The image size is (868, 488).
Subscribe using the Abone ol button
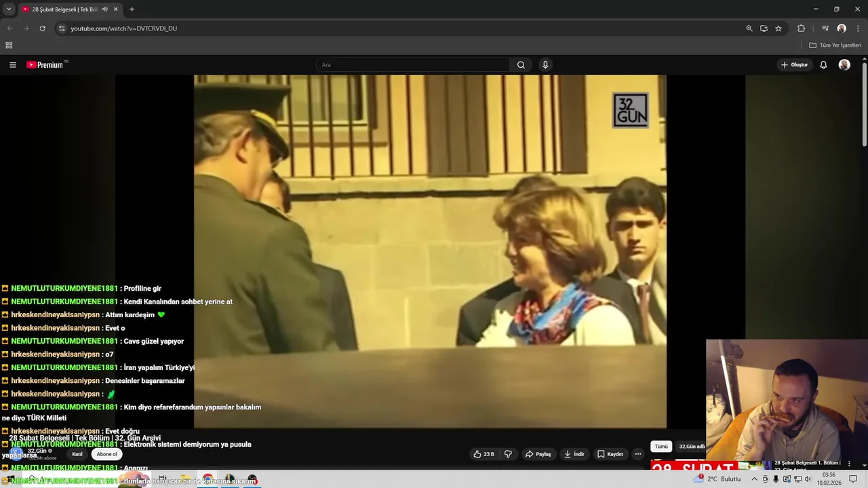click(106, 454)
